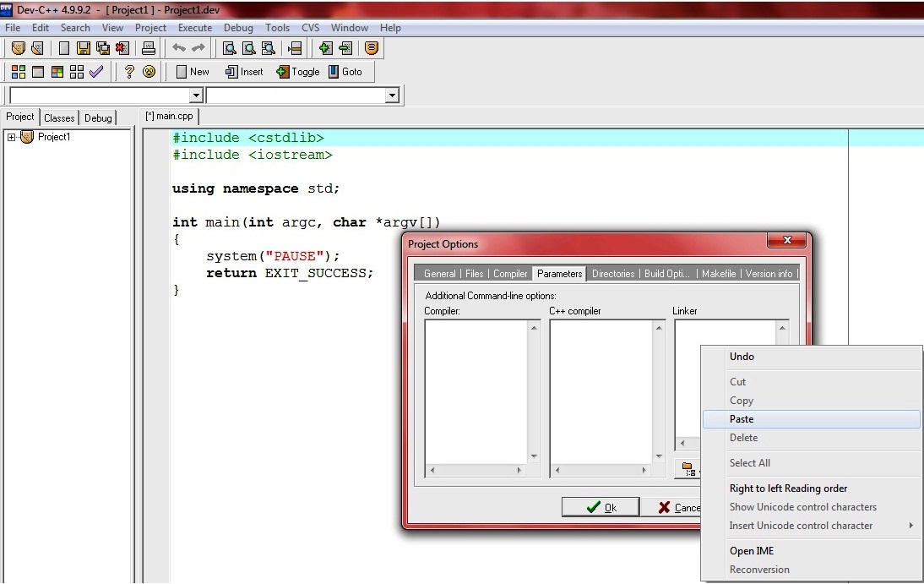This screenshot has width=924, height=584.
Task: Click the stacked floppy disks Save All icon
Action: (x=102, y=48)
